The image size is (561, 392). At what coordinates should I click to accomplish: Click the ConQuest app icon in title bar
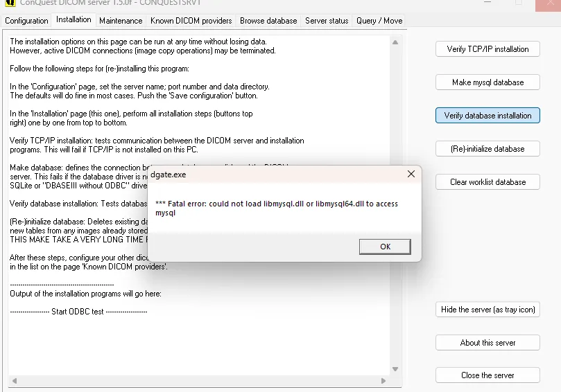point(8,3)
